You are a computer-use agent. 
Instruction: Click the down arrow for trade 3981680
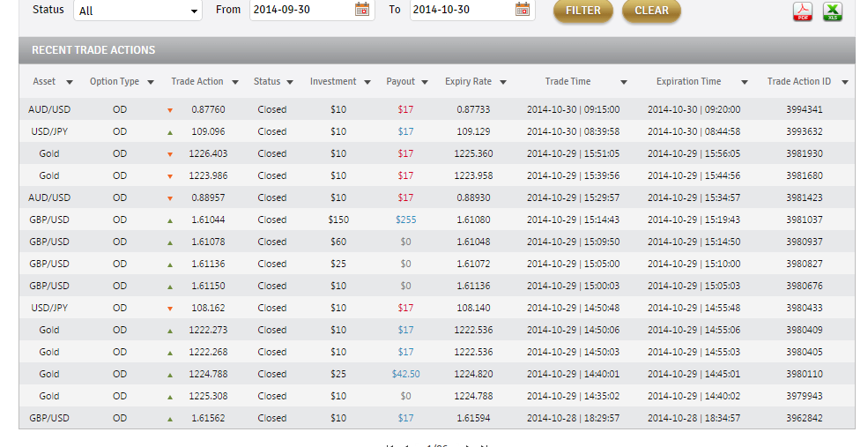170,176
